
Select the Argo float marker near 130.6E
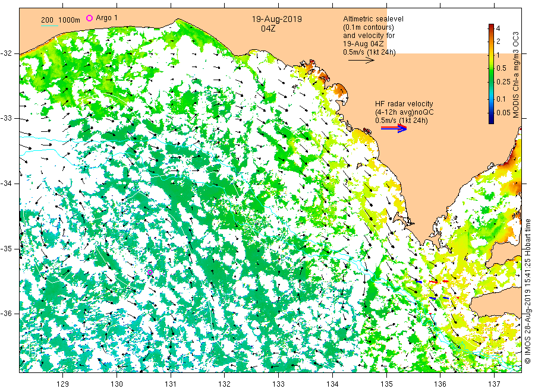click(x=150, y=272)
